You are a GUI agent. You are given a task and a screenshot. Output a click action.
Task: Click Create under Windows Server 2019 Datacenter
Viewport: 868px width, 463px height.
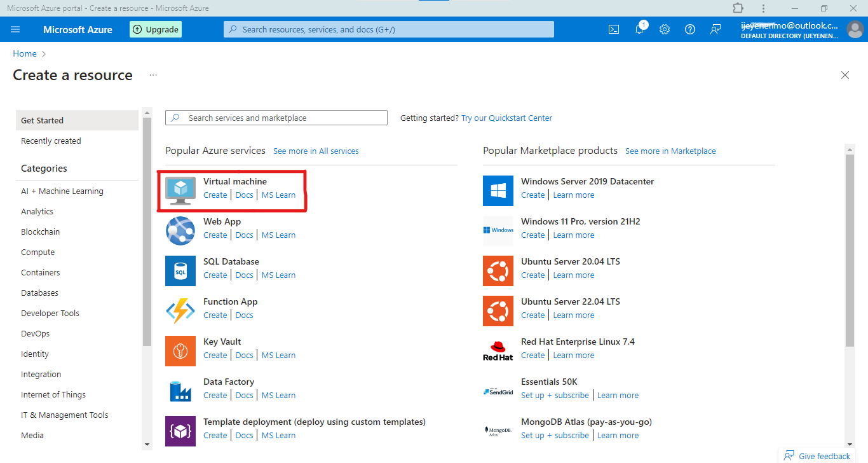point(533,195)
